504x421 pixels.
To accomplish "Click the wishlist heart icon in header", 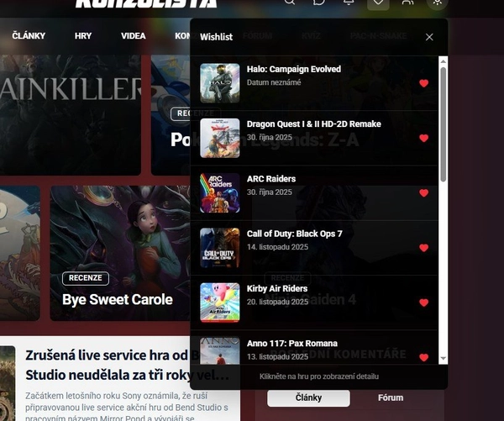I will 378,3.
